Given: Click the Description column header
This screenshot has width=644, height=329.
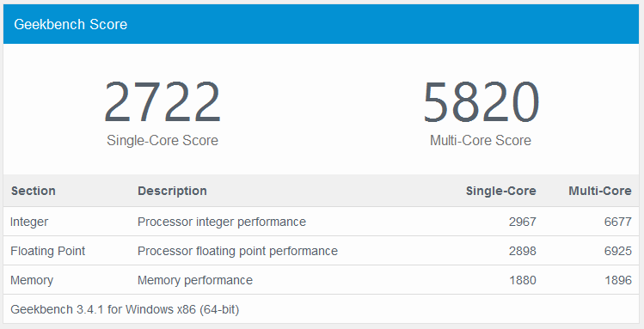Looking at the screenshot, I should (x=172, y=192).
